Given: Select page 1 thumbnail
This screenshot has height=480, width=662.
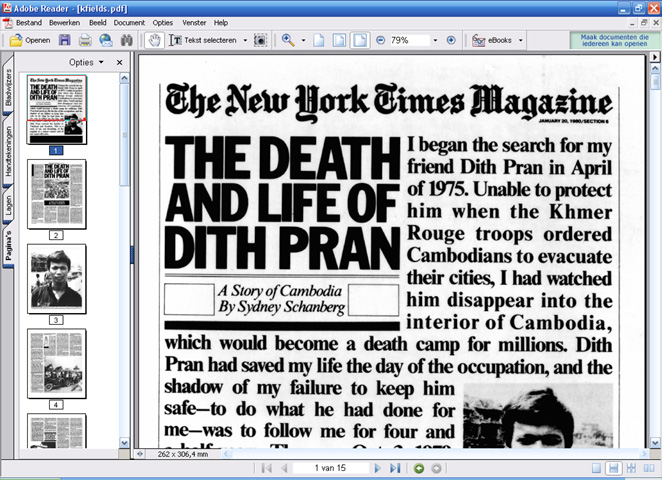Looking at the screenshot, I should click(57, 110).
